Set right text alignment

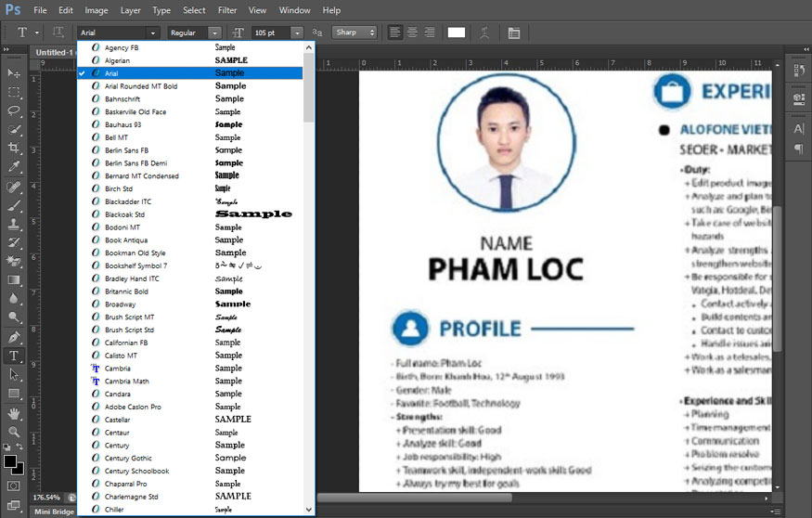coord(430,32)
